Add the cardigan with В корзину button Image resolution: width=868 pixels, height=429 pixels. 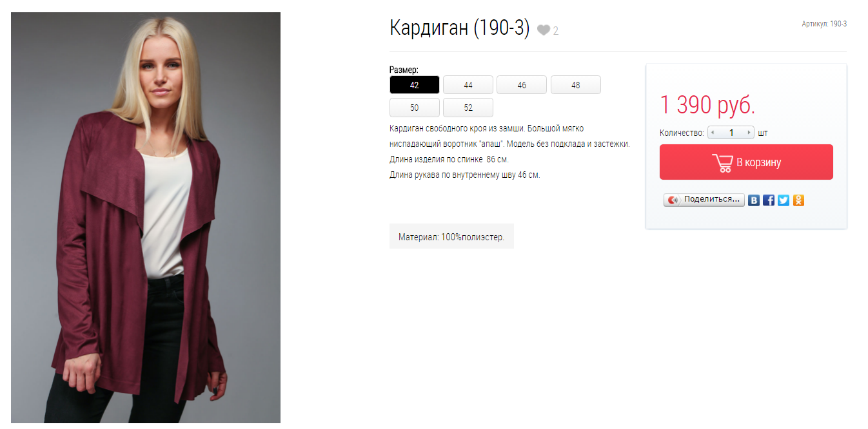pyautogui.click(x=746, y=162)
